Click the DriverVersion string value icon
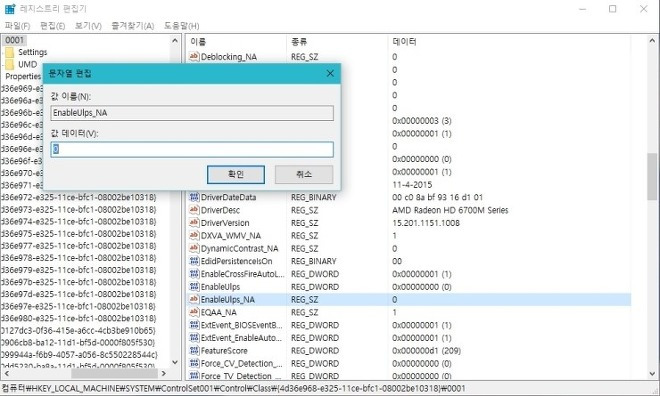This screenshot has height=396, width=660. [x=194, y=223]
